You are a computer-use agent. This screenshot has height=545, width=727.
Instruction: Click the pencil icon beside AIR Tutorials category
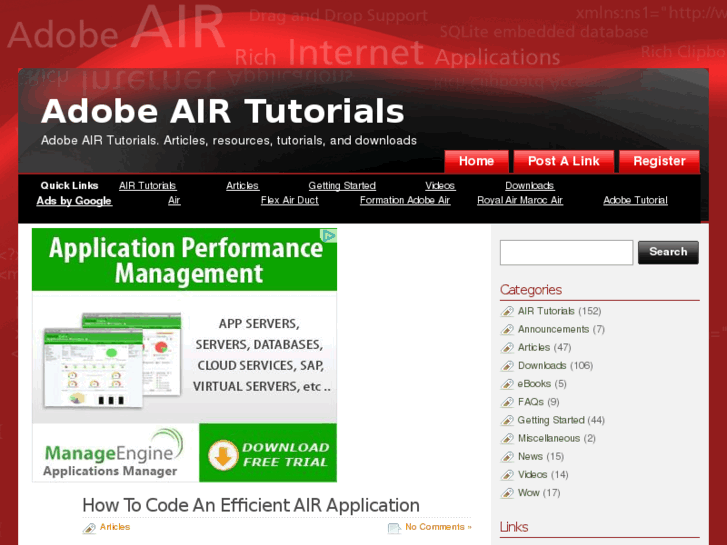click(507, 311)
